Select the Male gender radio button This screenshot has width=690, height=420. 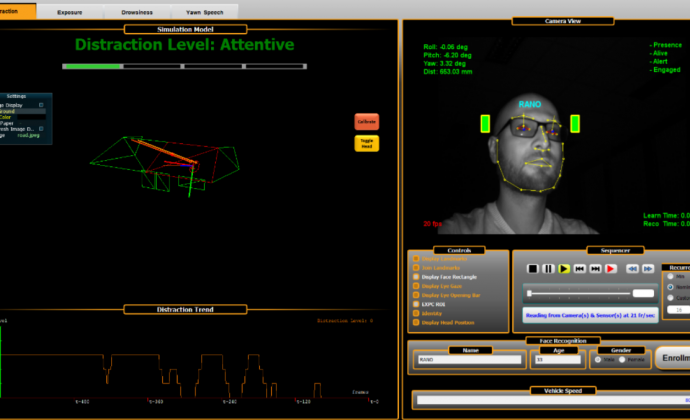coord(598,360)
